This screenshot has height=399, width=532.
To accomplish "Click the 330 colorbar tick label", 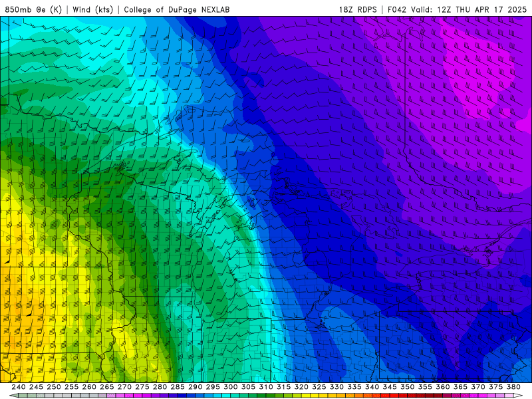I will click(336, 387).
